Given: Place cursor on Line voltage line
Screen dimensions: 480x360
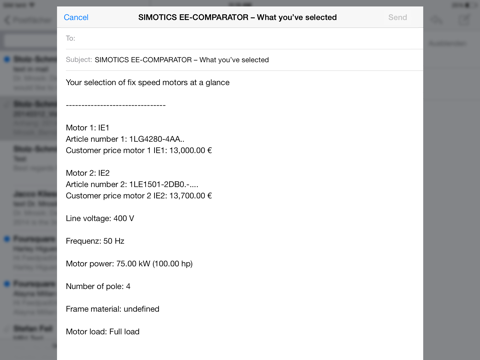Looking at the screenshot, I should (100, 218).
